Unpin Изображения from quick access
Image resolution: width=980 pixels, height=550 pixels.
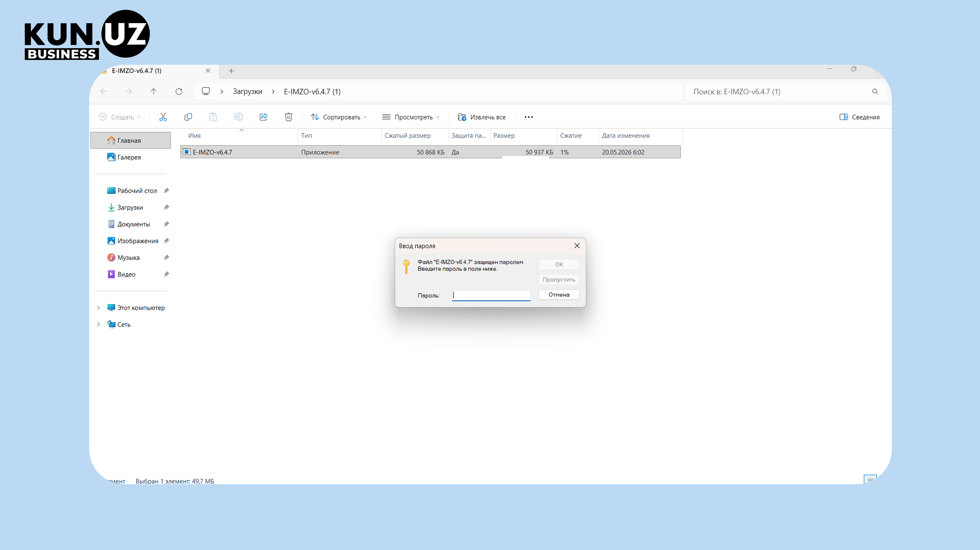coord(166,241)
